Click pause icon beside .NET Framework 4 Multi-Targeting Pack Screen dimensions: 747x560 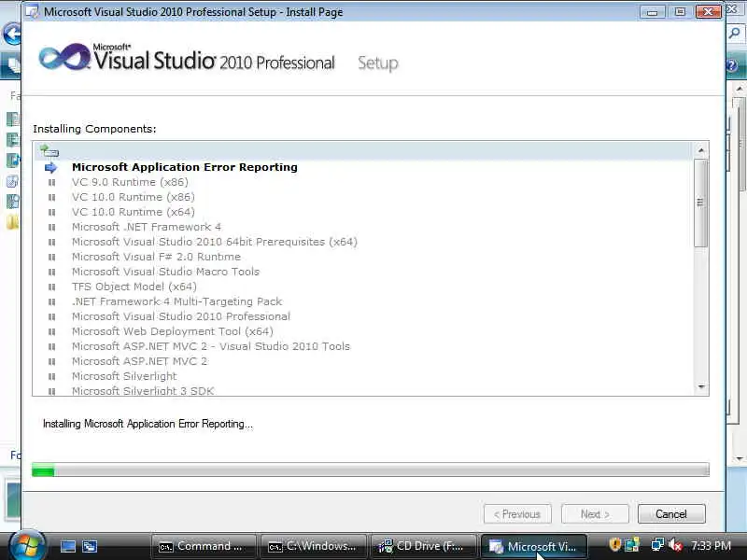coord(52,301)
